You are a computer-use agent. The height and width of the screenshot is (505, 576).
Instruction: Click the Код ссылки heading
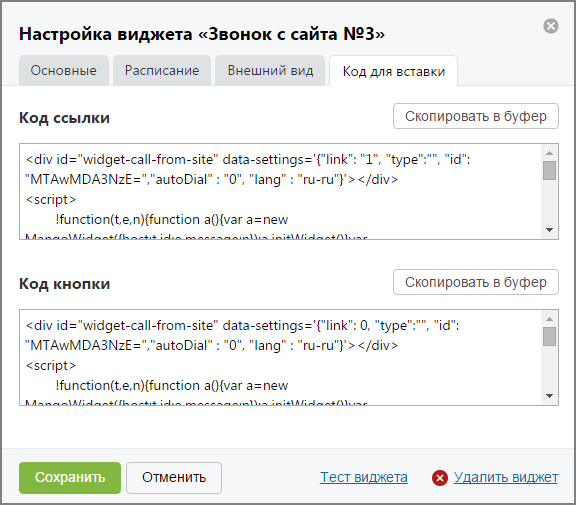[64, 118]
